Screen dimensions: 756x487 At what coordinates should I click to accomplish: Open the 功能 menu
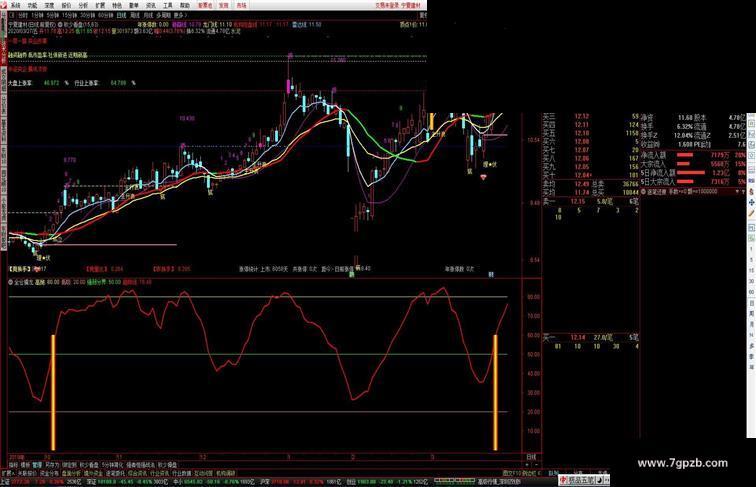pos(32,6)
